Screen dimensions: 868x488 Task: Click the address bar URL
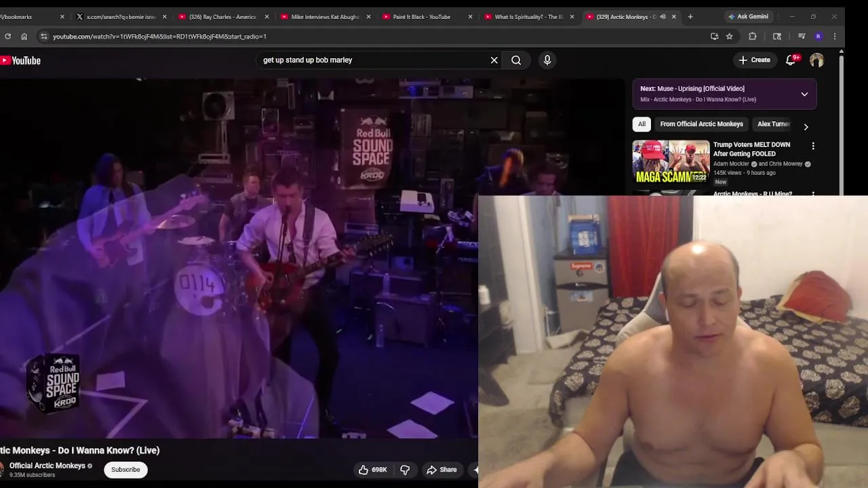tap(160, 37)
